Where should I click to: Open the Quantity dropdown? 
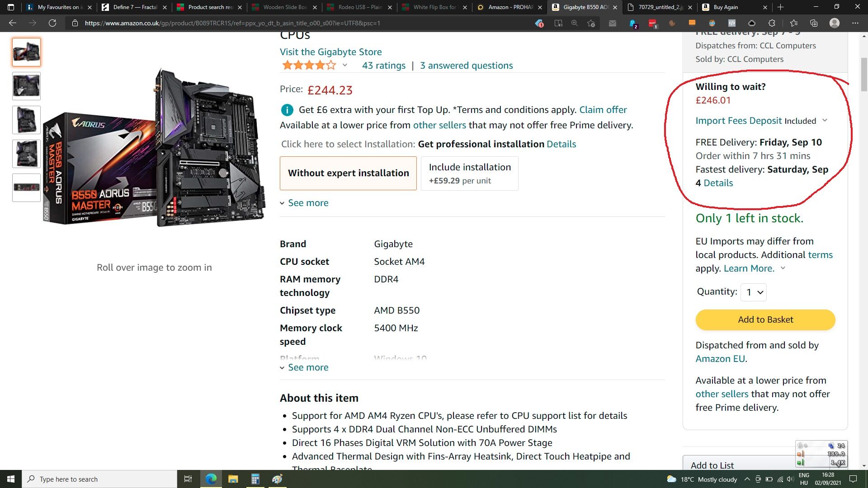[x=753, y=292]
